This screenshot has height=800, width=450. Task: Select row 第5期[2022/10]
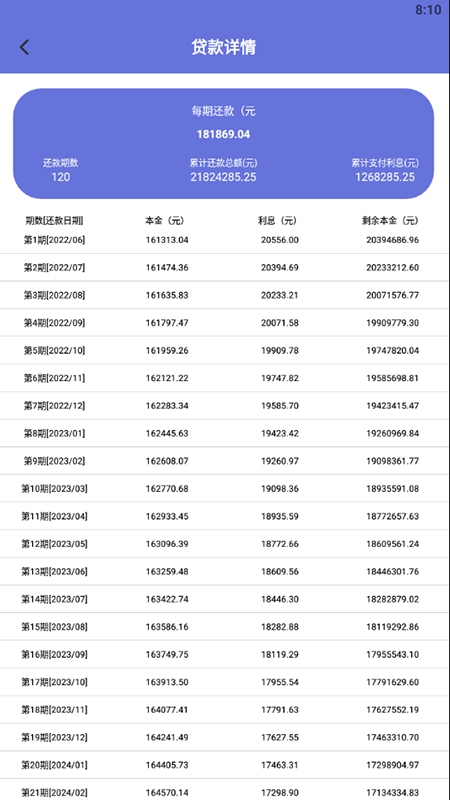tap(223, 351)
